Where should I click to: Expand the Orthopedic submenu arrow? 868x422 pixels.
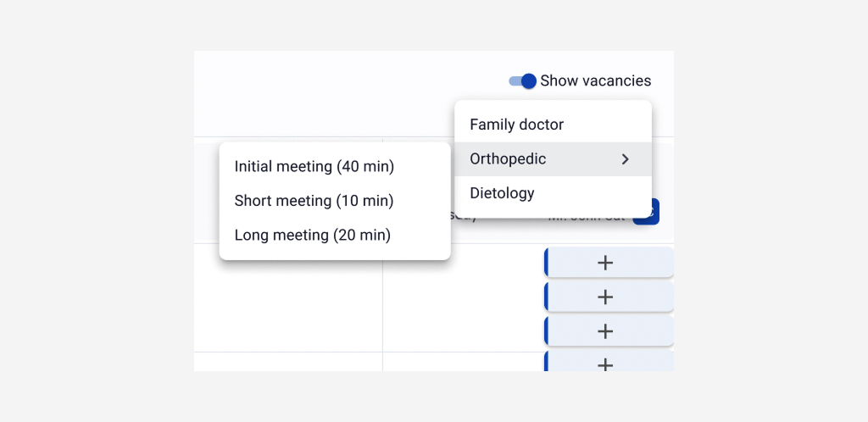pyautogui.click(x=626, y=159)
